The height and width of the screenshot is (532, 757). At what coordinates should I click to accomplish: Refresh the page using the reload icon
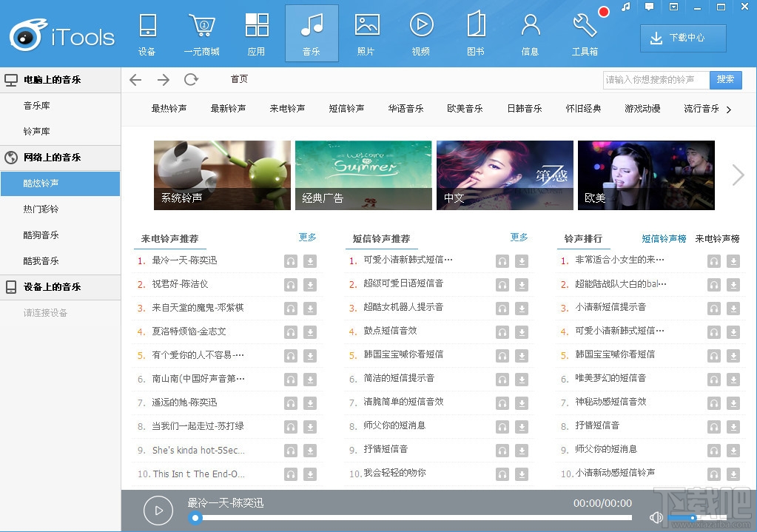click(192, 79)
